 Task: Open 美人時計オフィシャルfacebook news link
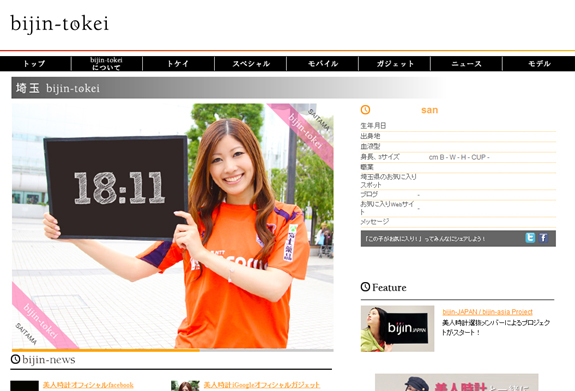click(88, 385)
